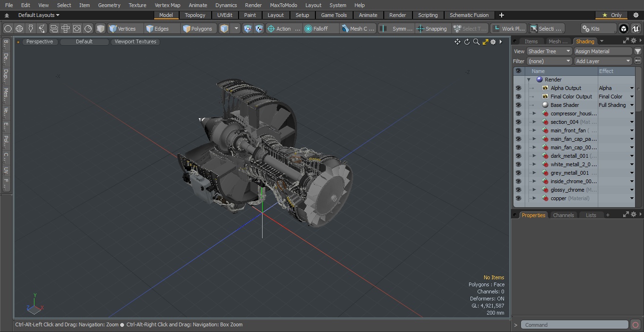Click Assign Material button
The width and height of the screenshot is (644, 332).
603,51
